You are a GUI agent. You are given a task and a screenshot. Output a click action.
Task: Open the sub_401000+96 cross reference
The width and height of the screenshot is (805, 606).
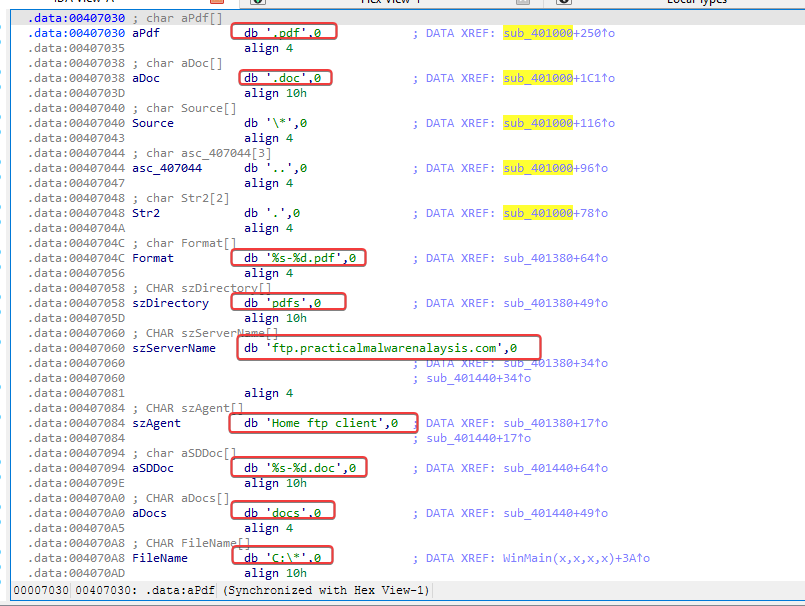click(x=555, y=168)
